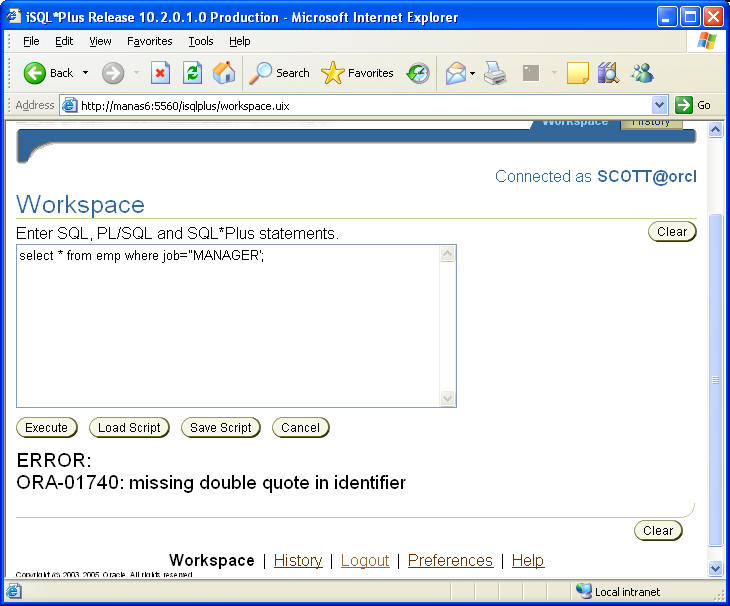Open the Tools menu
Screen dimensions: 730x606
[201, 41]
